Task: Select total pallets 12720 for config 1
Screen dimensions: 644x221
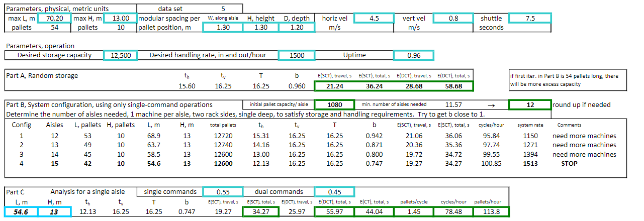Action: 223,136
